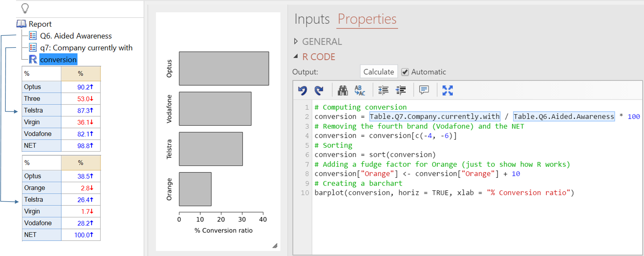Open find with the binoculars icon

pos(342,91)
